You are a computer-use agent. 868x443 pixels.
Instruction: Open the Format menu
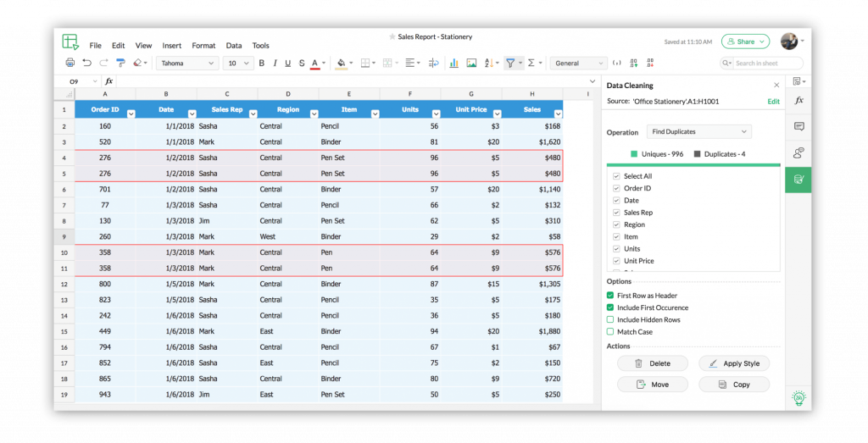(203, 46)
